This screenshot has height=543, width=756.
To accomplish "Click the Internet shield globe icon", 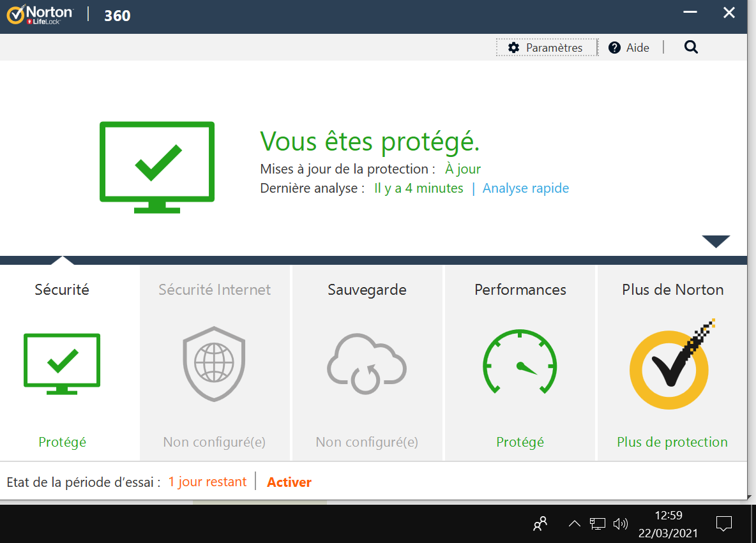I will [214, 364].
